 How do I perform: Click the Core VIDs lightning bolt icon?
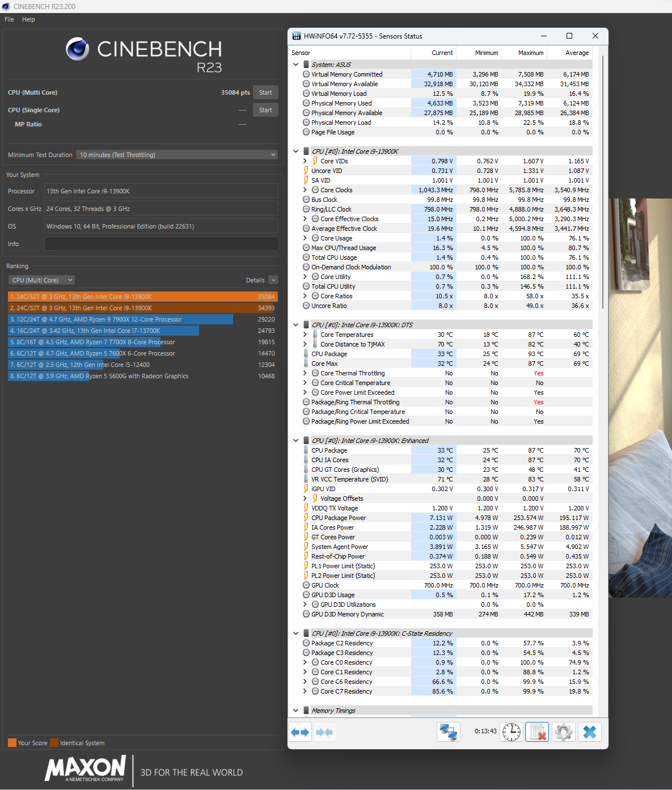315,161
